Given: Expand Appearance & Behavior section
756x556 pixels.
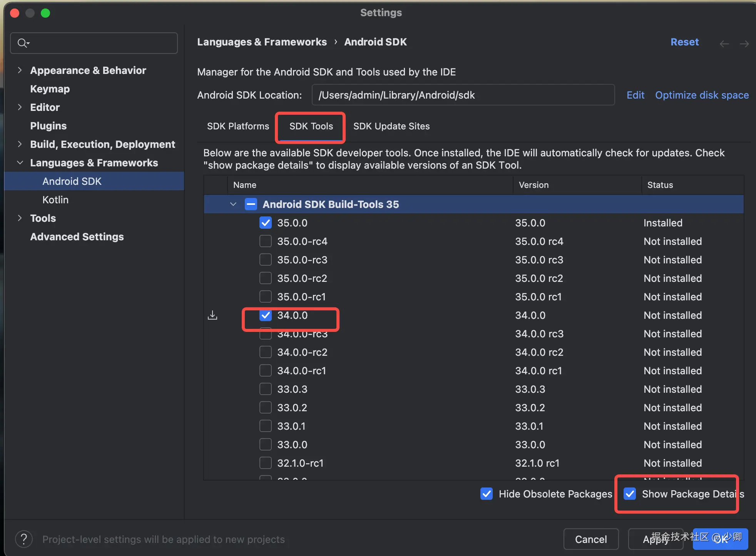Looking at the screenshot, I should [x=20, y=70].
